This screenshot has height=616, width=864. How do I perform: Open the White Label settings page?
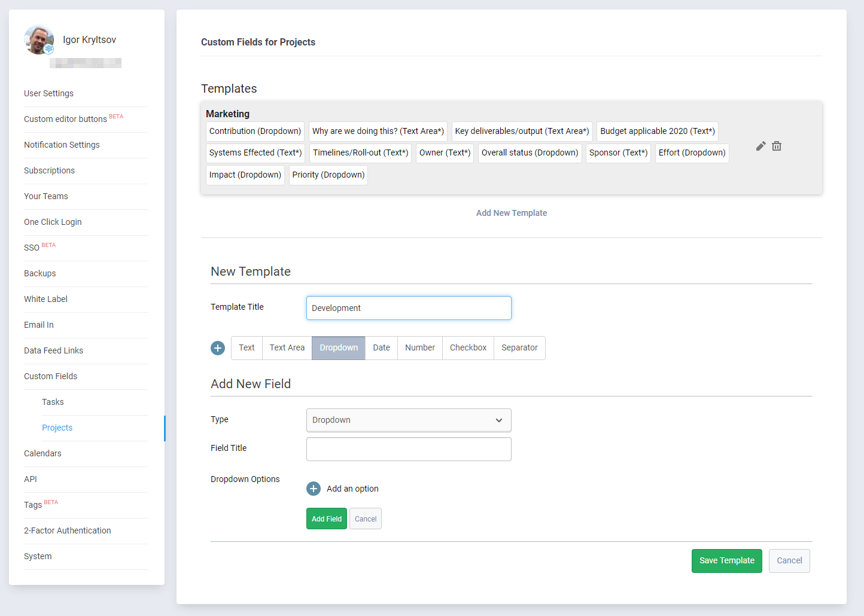tap(45, 299)
